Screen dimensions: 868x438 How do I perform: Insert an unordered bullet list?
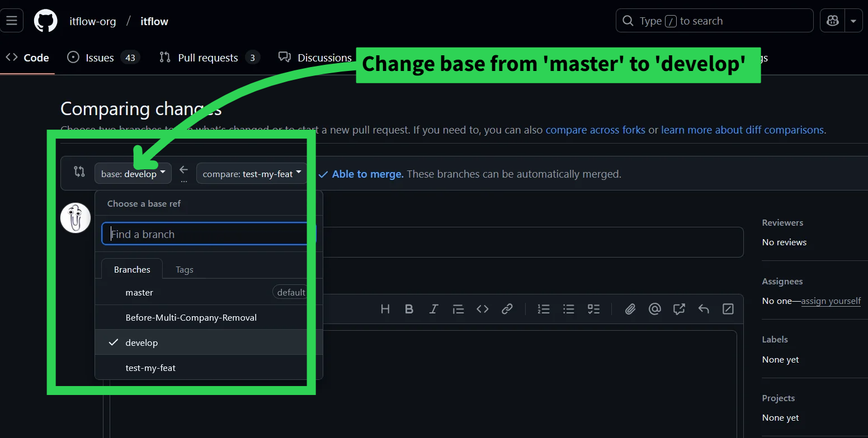569,309
